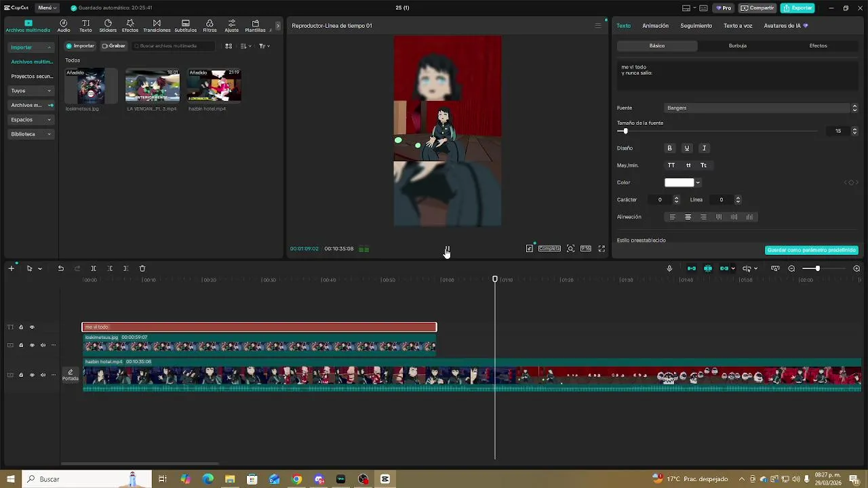Open the Efectos tab in top toolbar

click(130, 26)
